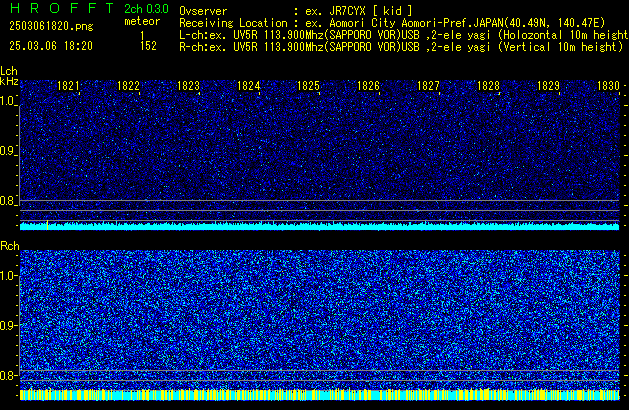629x410 pixels.
Task: Click the Rch channel label
Action: 10,246
